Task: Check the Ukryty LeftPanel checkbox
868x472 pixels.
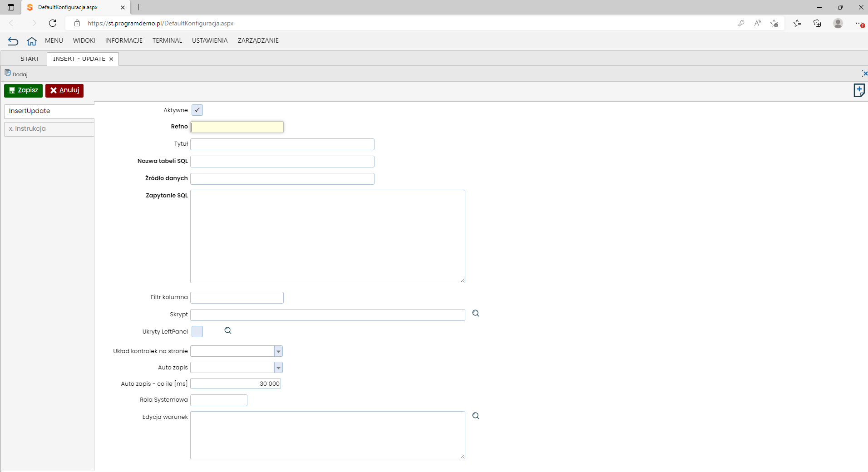Action: [x=197, y=332]
